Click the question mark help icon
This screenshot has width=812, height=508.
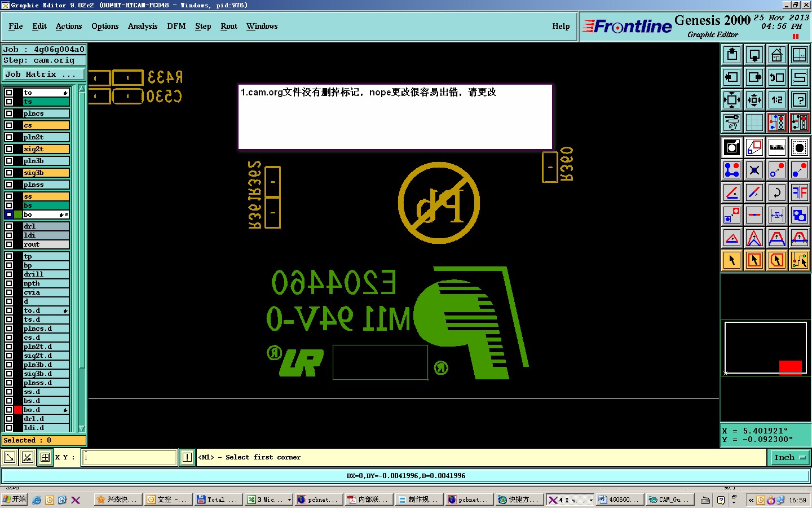click(x=800, y=100)
